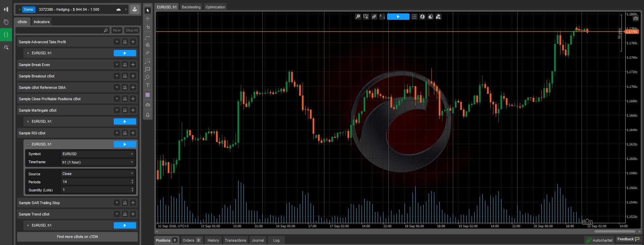Open the Journal tab
This screenshot has width=644, height=245.
coord(258,240)
